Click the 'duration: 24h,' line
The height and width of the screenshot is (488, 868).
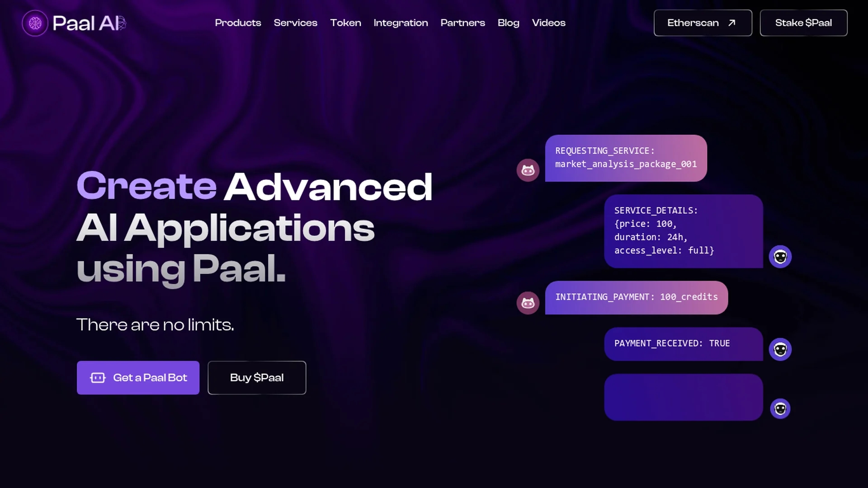point(651,237)
